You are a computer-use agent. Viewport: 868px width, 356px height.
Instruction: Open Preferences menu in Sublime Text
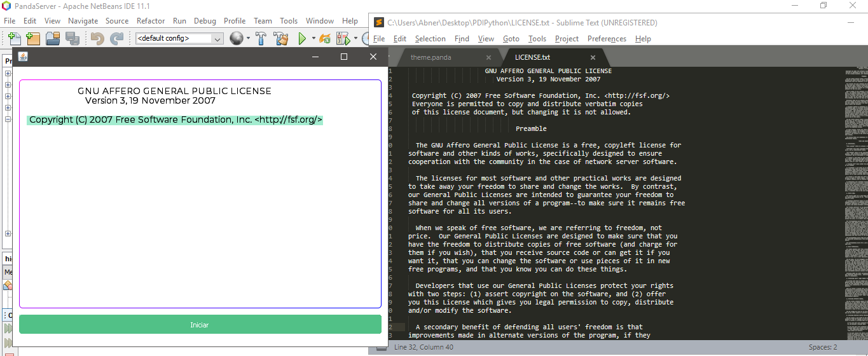[x=607, y=39]
